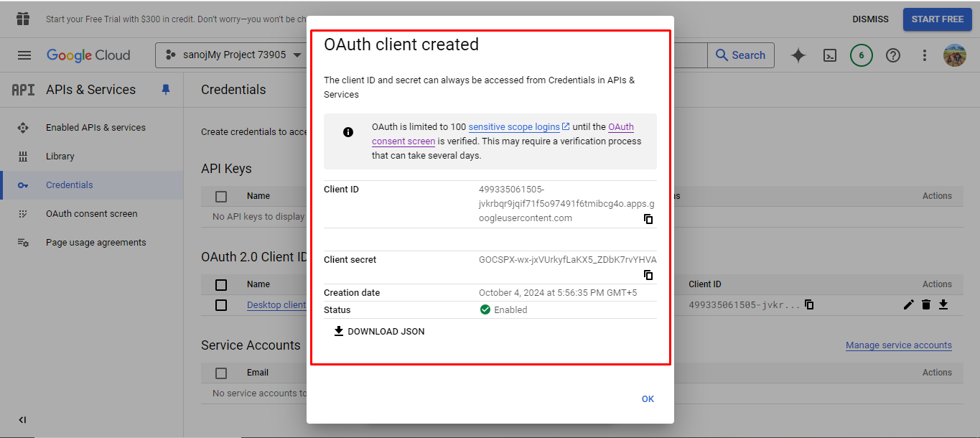Image resolution: width=980 pixels, height=438 pixels.
Task: Click the Enabled status check icon
Action: coord(485,309)
